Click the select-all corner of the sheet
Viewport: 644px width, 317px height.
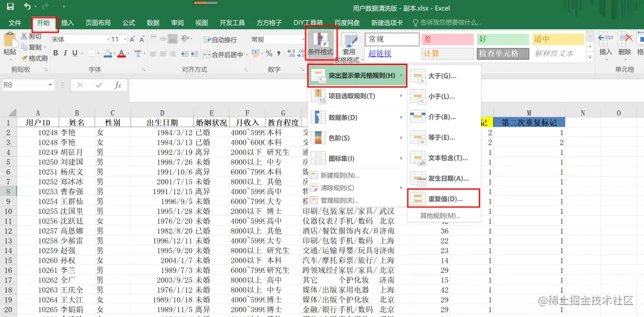point(8,113)
